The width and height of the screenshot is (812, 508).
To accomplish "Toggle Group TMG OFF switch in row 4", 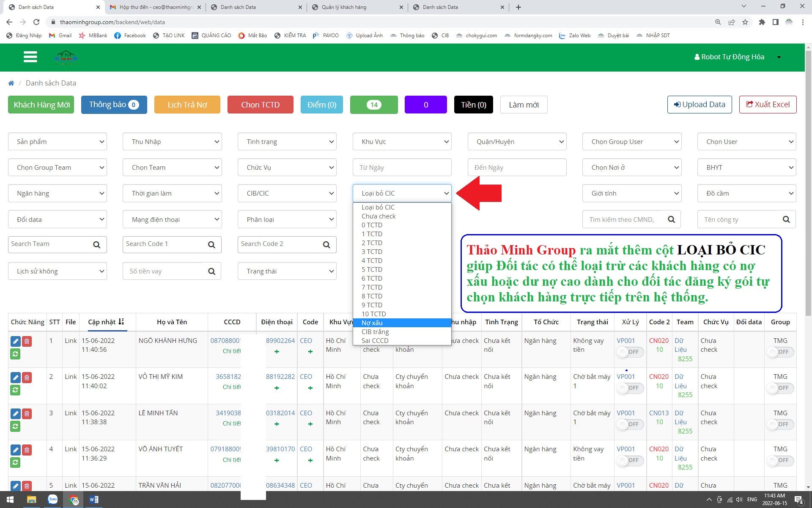I will point(780,460).
